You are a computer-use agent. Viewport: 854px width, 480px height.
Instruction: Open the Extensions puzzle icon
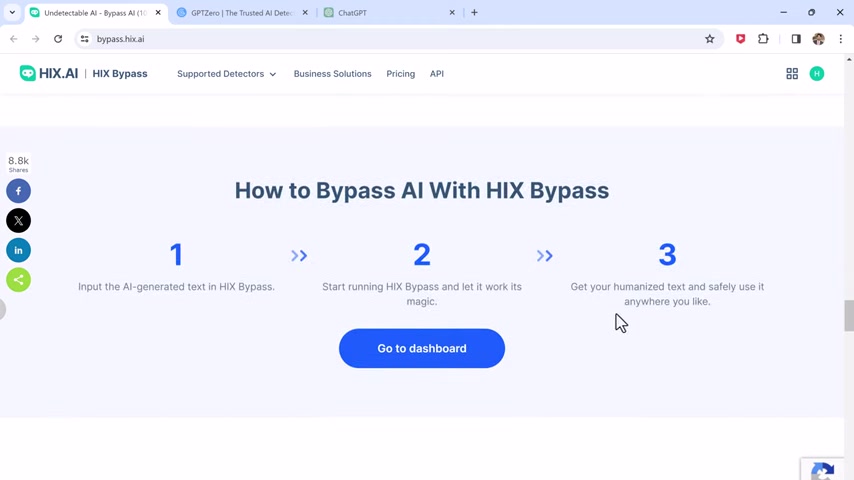point(763,39)
